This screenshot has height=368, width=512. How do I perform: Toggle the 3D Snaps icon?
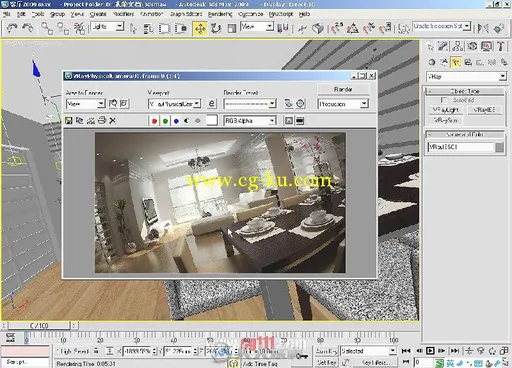tap(336, 28)
